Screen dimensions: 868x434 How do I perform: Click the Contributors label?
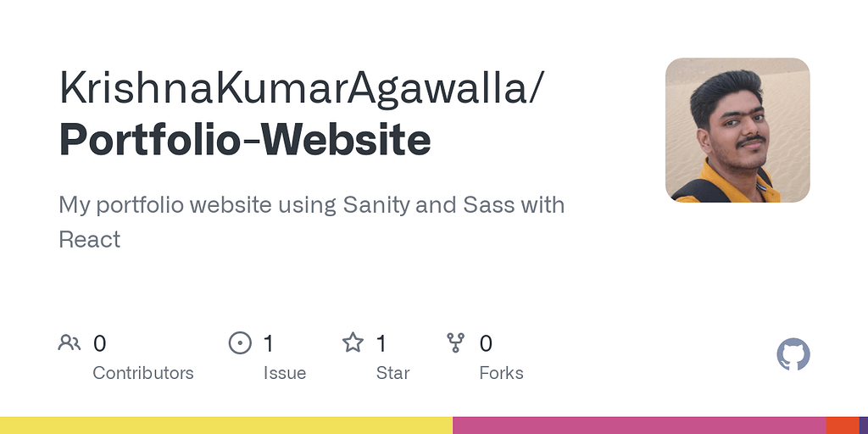point(142,373)
